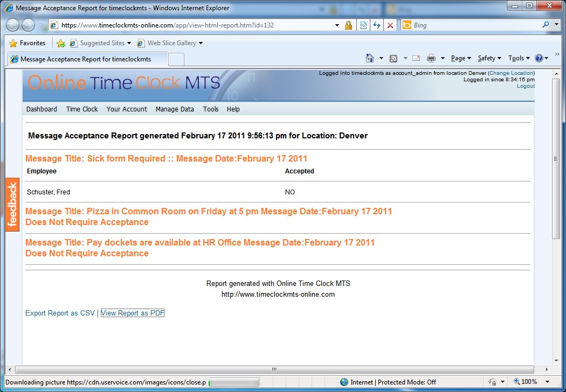
Task: Click the Export Report as CSV link
Action: click(60, 313)
